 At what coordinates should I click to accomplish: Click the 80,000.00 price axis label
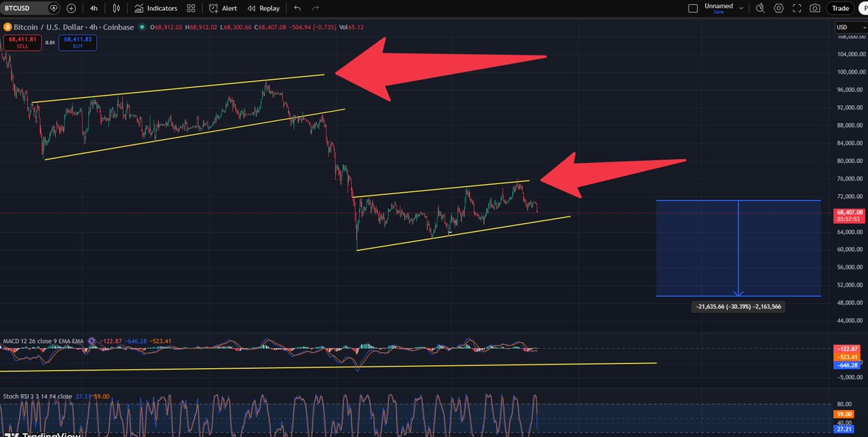point(851,161)
